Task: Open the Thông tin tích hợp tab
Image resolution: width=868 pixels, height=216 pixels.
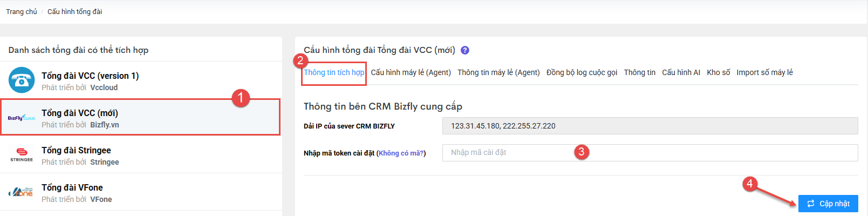Action: pos(334,72)
